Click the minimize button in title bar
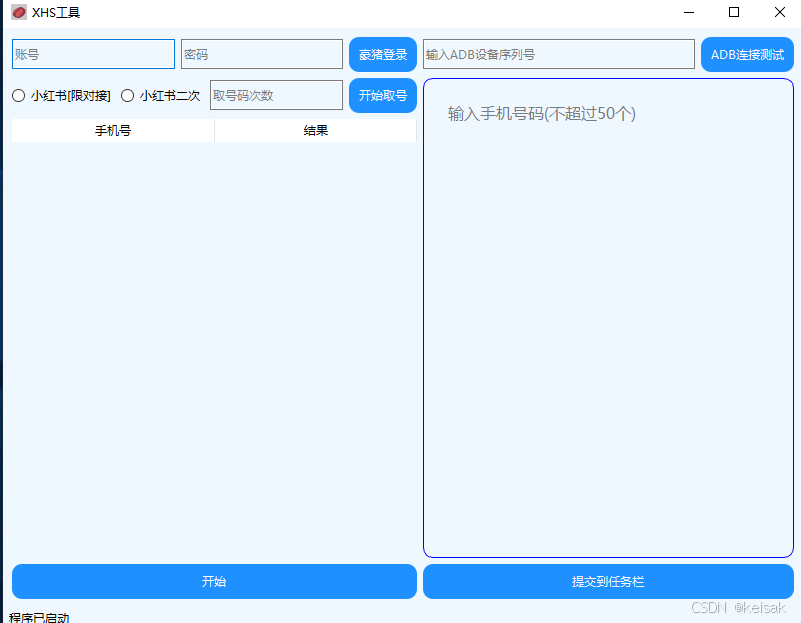Image resolution: width=801 pixels, height=623 pixels. 688,12
